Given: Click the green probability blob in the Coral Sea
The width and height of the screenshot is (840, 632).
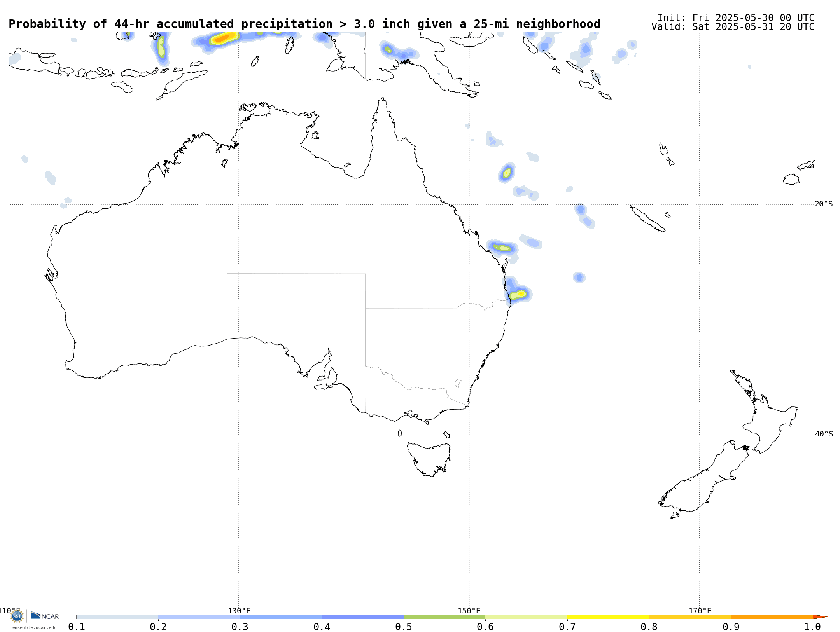Looking at the screenshot, I should [507, 173].
